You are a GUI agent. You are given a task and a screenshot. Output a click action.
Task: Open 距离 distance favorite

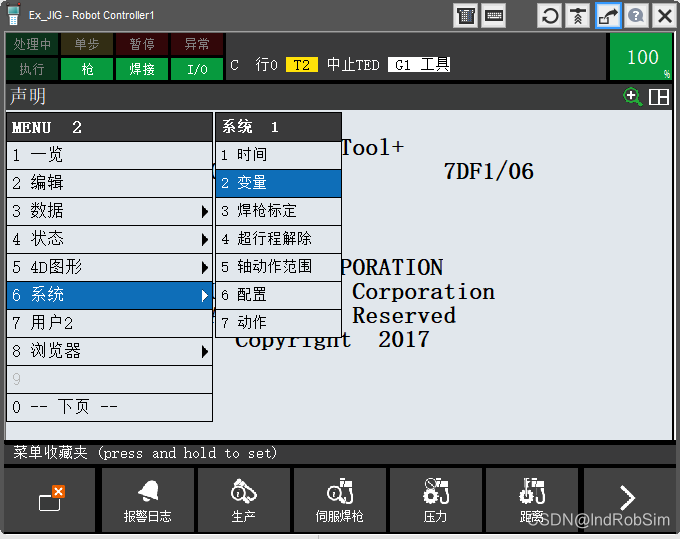click(532, 500)
